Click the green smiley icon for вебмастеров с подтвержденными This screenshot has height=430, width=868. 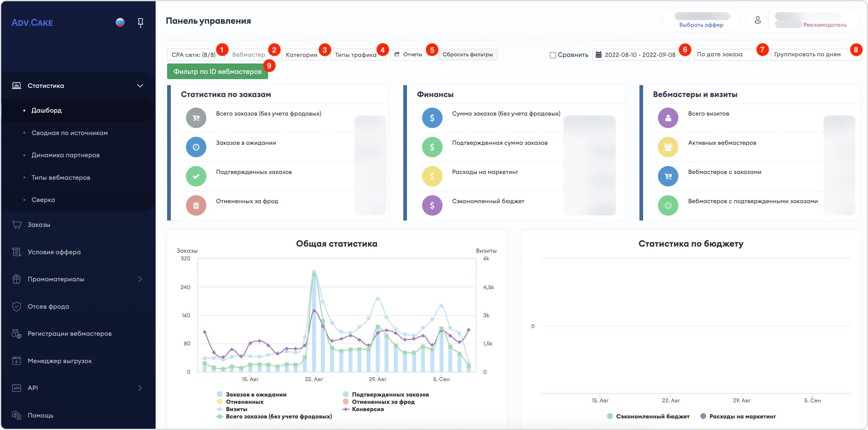[668, 205]
